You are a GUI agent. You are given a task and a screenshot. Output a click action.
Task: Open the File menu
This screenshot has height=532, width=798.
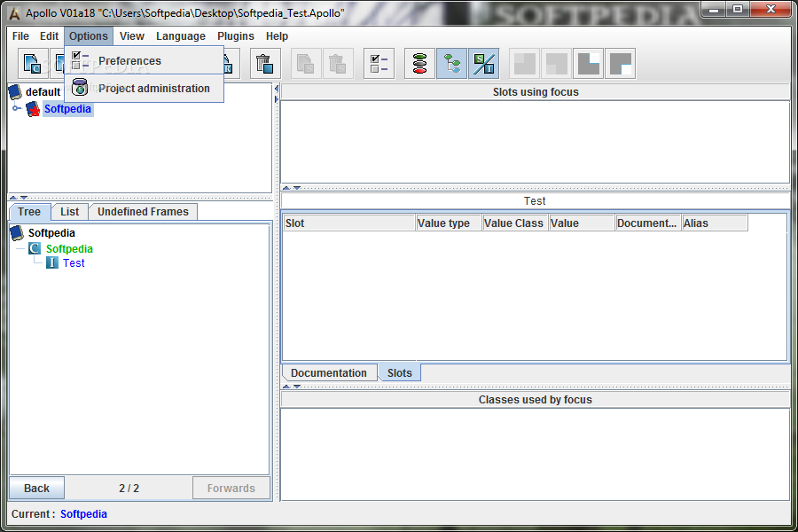tap(20, 36)
